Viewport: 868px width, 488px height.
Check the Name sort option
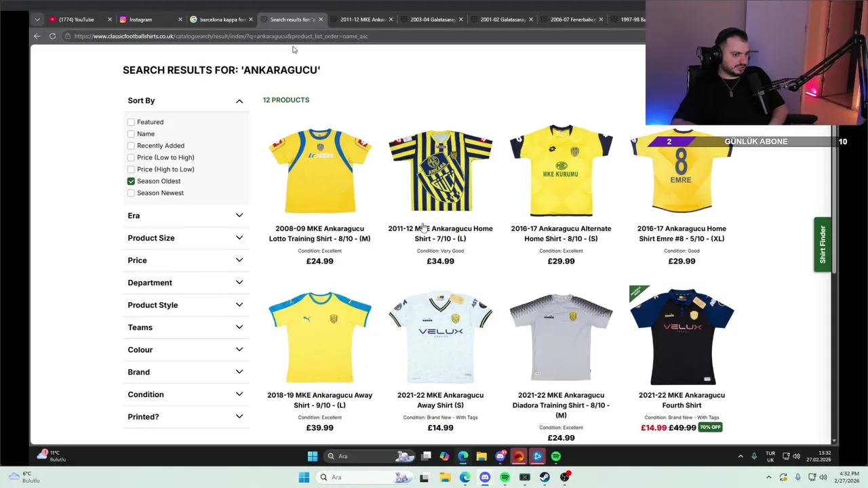pyautogui.click(x=131, y=134)
